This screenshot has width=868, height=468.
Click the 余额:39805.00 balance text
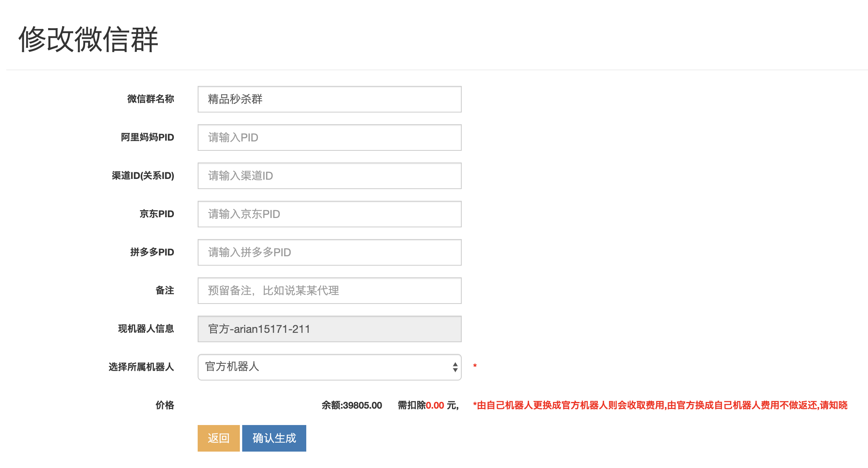pos(352,405)
